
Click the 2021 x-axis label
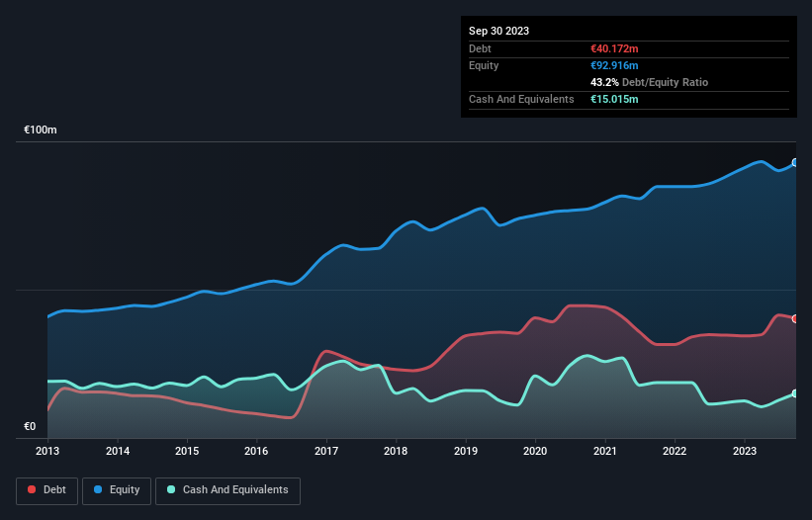[x=605, y=451]
